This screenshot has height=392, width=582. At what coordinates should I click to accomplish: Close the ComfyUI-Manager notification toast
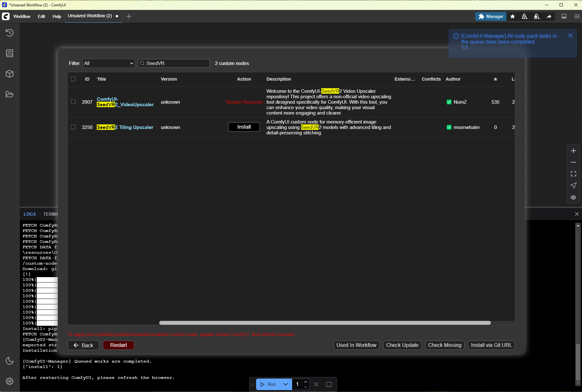click(x=570, y=36)
